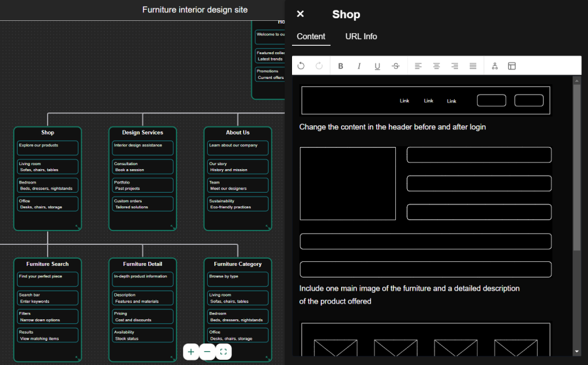This screenshot has height=365, width=588.
Task: Click the Consultation 'Book a session' section
Action: [142, 167]
